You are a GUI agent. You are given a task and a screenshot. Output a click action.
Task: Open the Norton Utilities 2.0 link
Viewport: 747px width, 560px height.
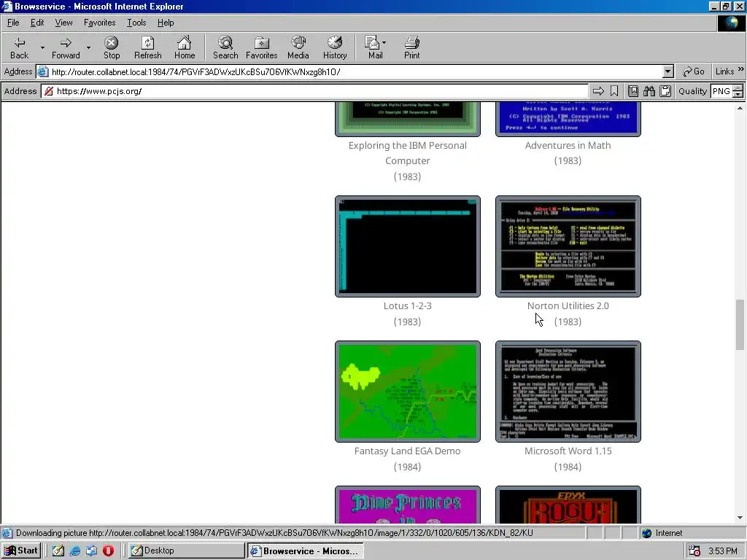(568, 306)
